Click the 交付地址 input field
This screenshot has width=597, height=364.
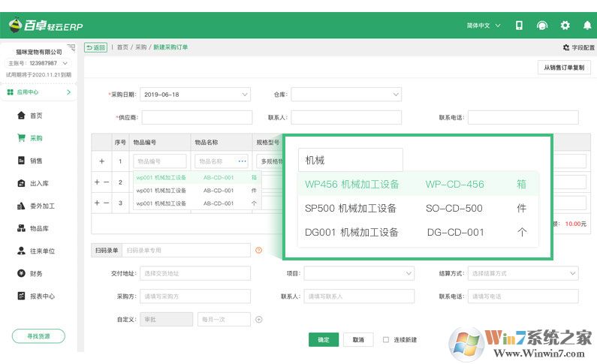pyautogui.click(x=195, y=273)
